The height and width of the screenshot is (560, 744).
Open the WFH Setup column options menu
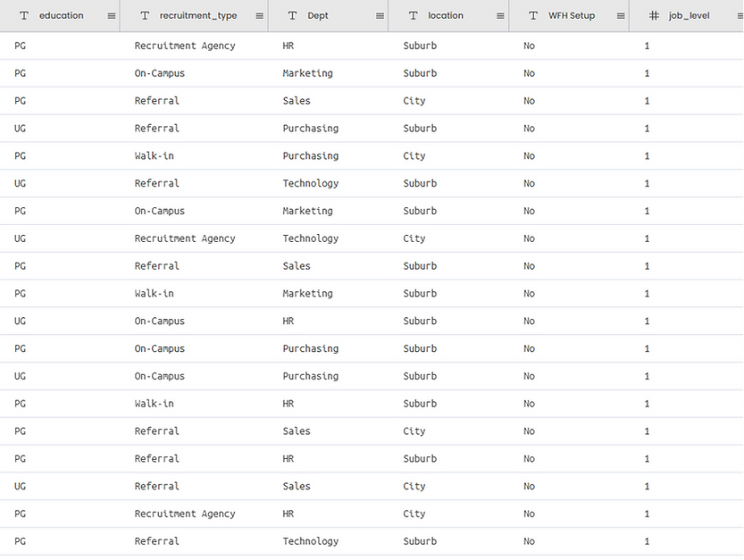click(x=621, y=16)
